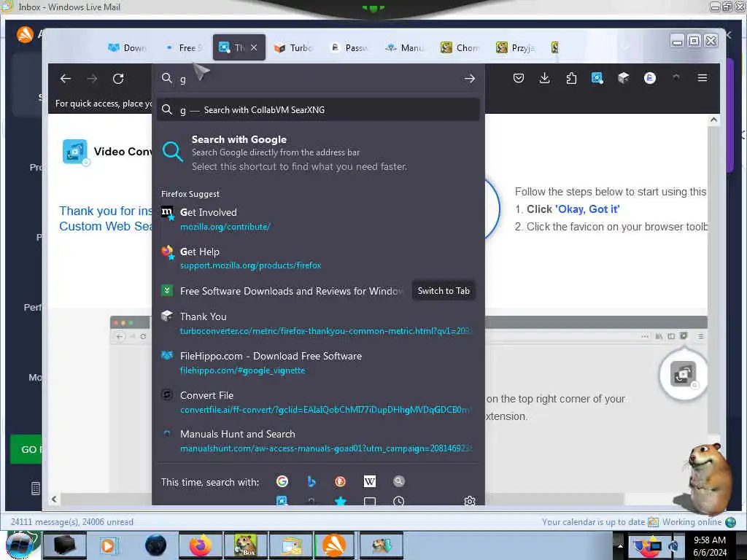Click the Video Converter extension toolbar icon
This screenshot has width=747, height=560.
pos(597,78)
